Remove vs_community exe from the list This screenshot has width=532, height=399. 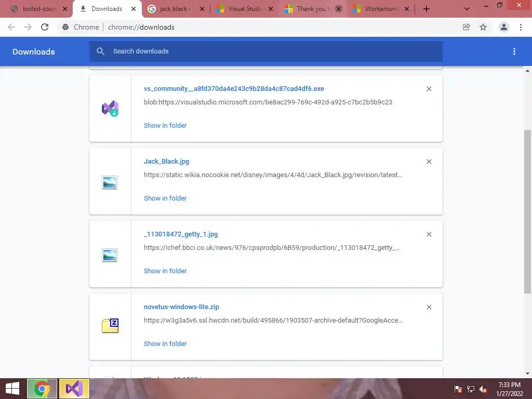[429, 89]
